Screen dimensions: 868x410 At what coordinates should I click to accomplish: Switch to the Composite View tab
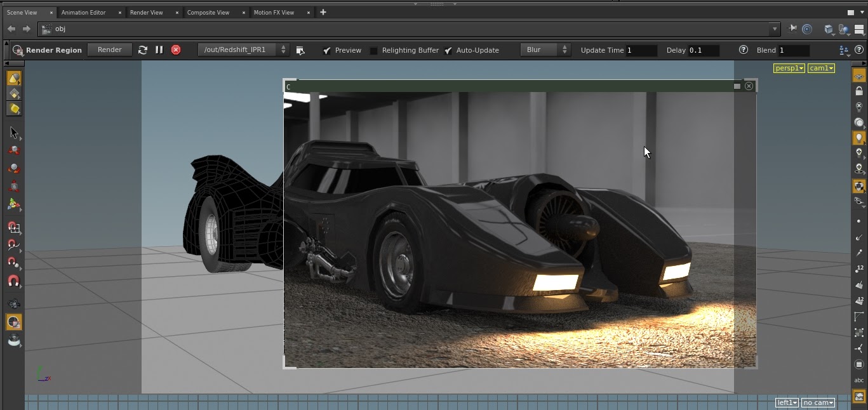(x=208, y=12)
